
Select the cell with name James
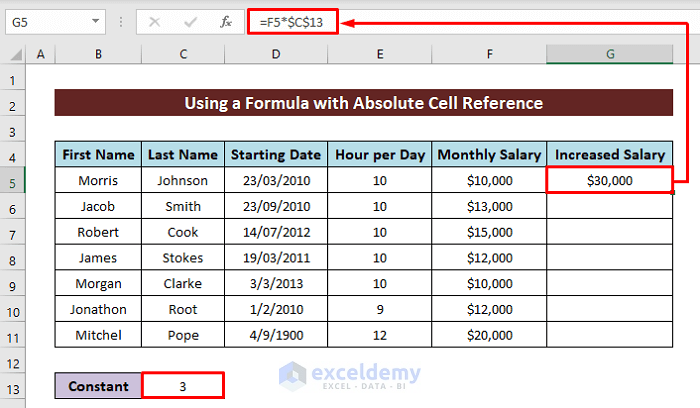pos(98,258)
